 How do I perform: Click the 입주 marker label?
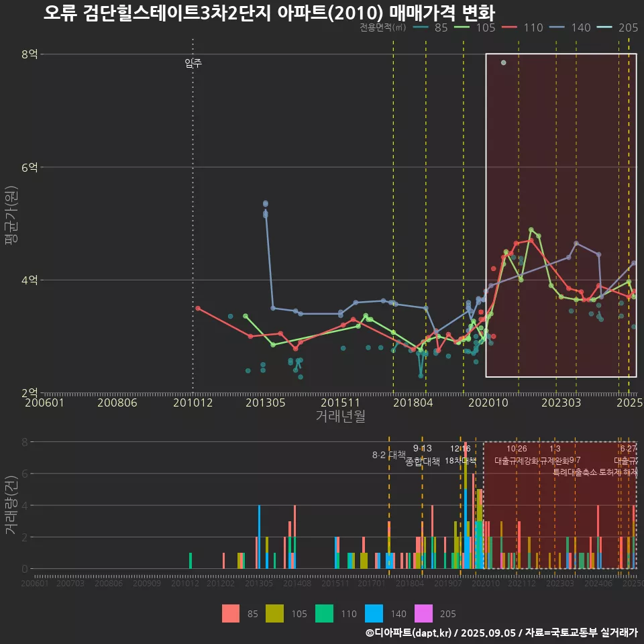point(193,63)
